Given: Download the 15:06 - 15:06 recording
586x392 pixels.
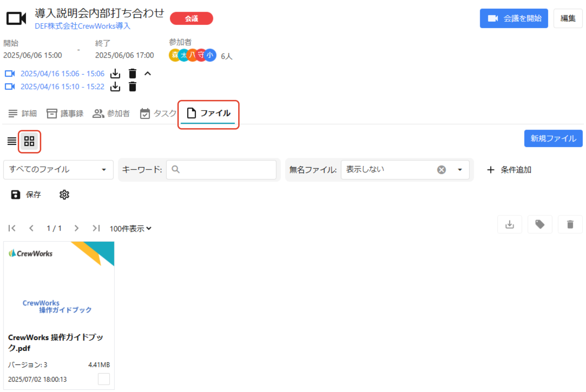Looking at the screenshot, I should pos(115,73).
